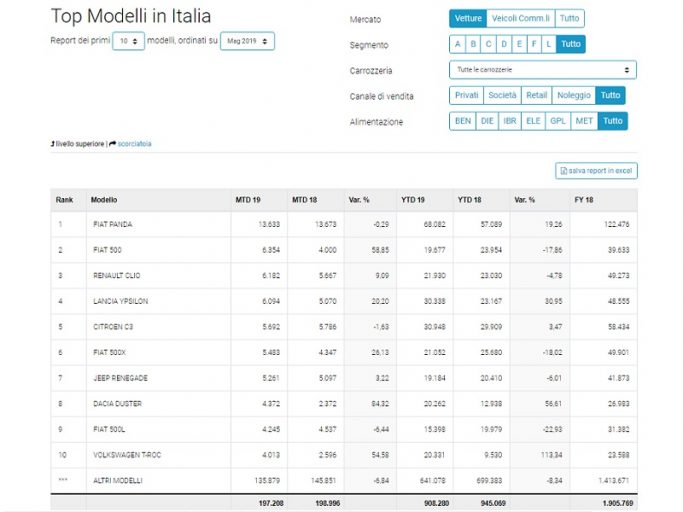
Task: Click the Top Modelli in Italia heading
Action: point(131,17)
